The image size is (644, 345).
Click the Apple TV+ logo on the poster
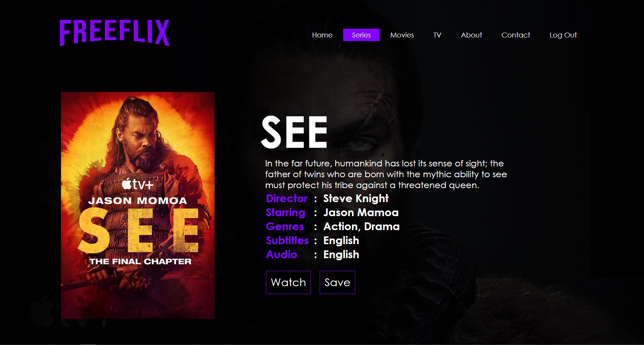(138, 184)
